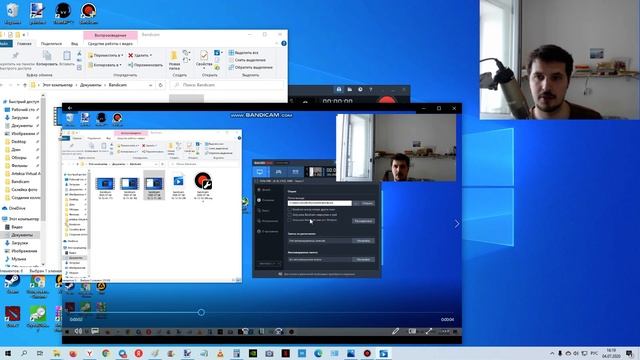The width and height of the screenshot is (640, 360).
Task: Click Обратить выделение in Explorer ribbon
Action: (251, 67)
